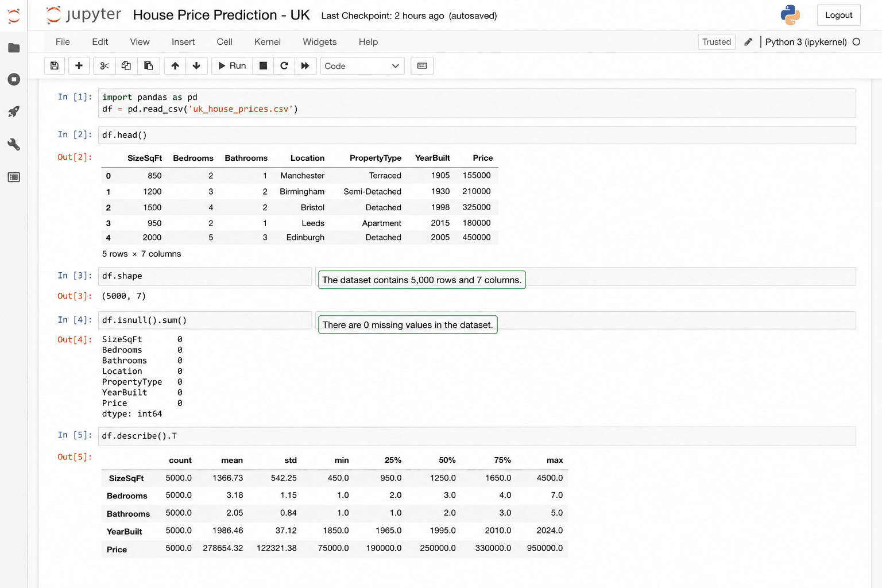Click the pencil edit mode icon
The height and width of the screenshot is (588, 882).
pyautogui.click(x=748, y=42)
